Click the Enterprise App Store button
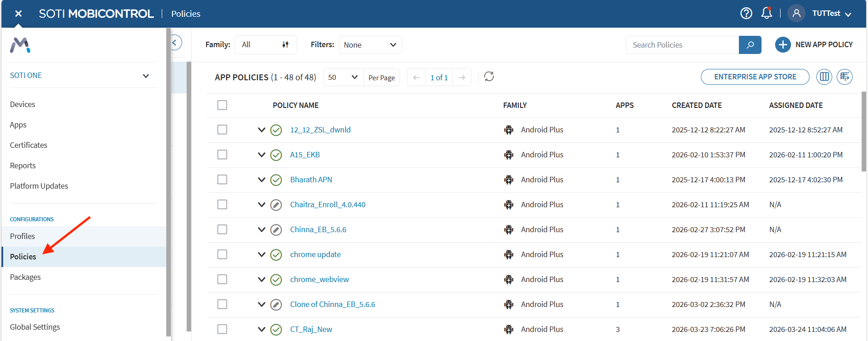 pyautogui.click(x=755, y=77)
